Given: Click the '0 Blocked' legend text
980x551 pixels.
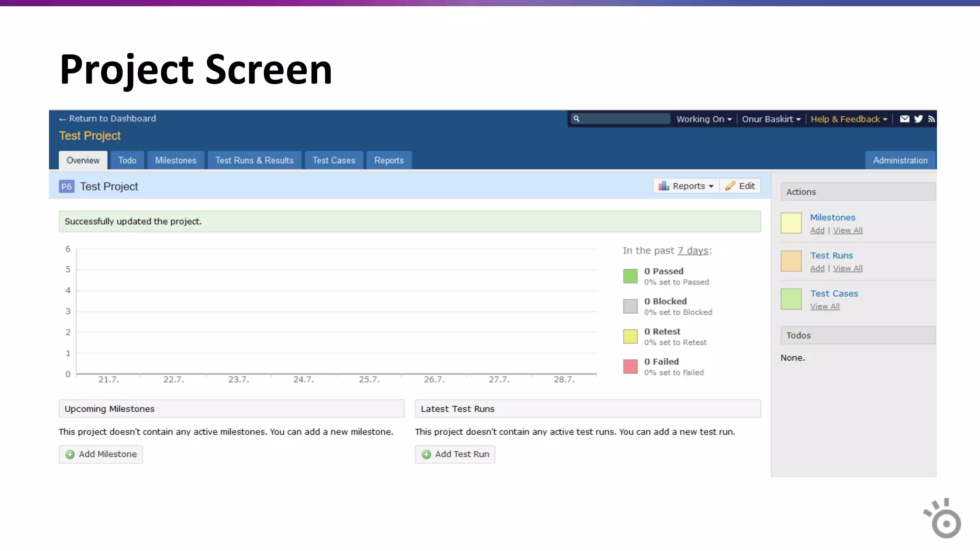Looking at the screenshot, I should [665, 301].
